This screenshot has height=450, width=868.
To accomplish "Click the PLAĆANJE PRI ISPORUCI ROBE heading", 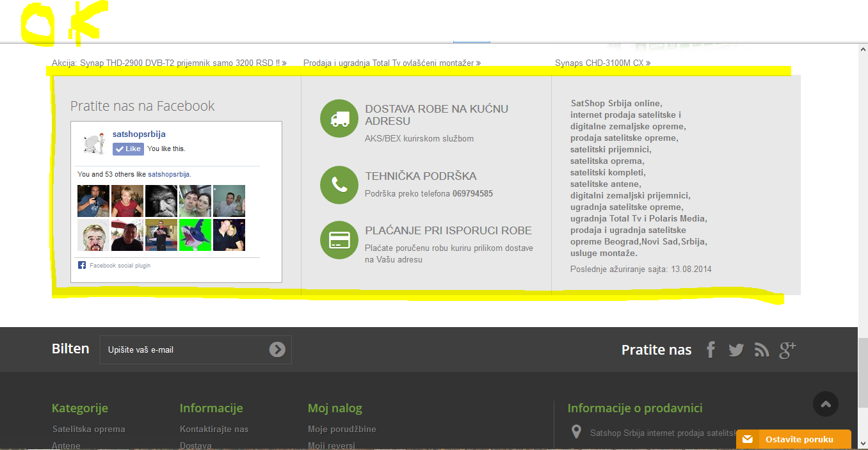I will click(448, 230).
